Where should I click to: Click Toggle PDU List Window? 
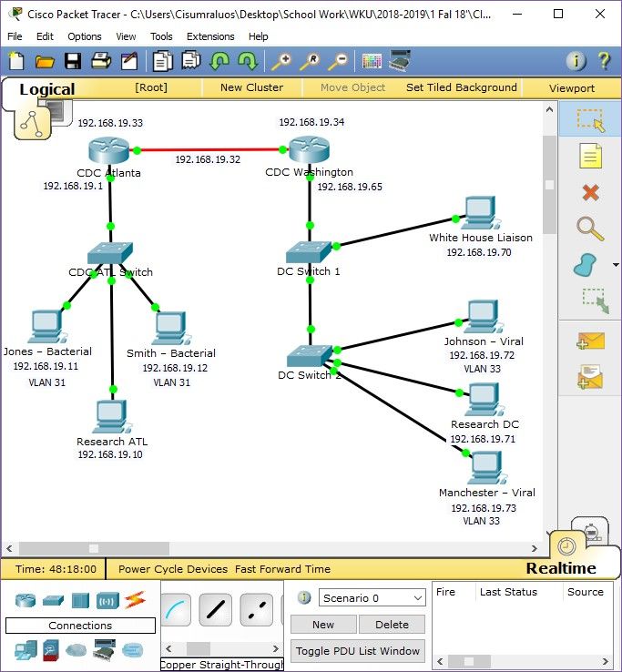[x=358, y=651]
